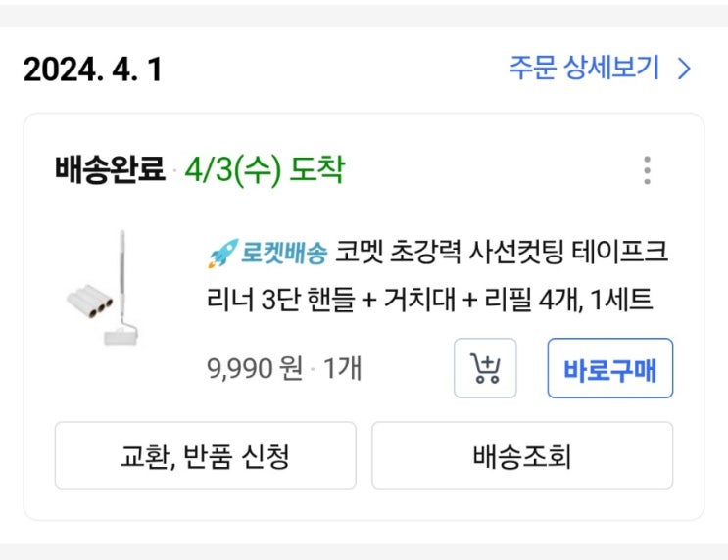Viewport: 728px width, 560px height.
Task: Click the 9,990 원 price
Action: point(254,368)
